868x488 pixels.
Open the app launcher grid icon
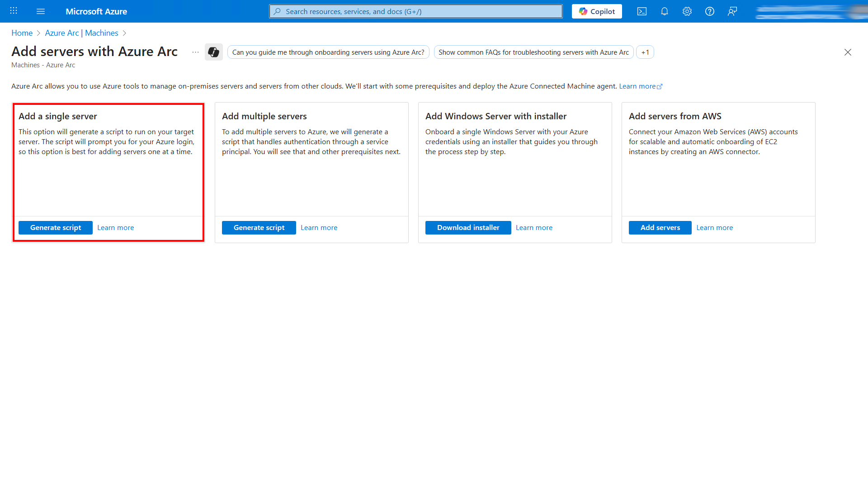pos(13,11)
